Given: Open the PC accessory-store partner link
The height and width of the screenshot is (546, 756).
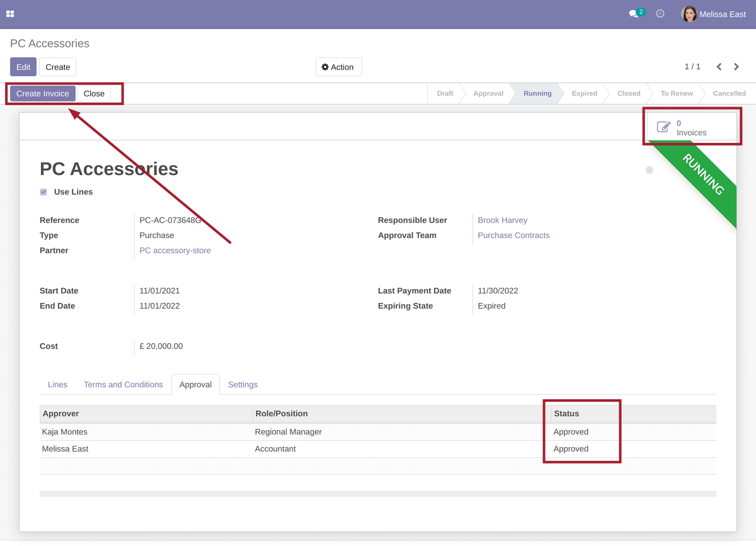Looking at the screenshot, I should [175, 251].
